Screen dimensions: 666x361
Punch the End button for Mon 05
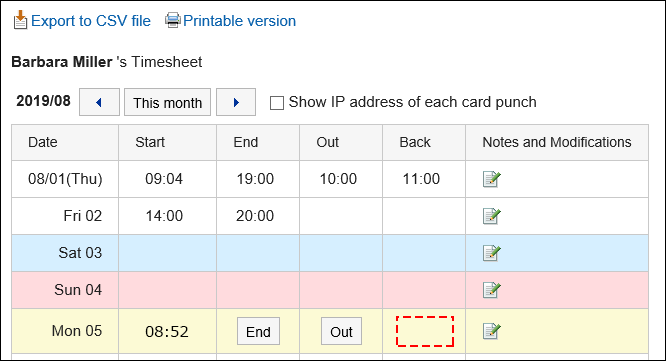coord(258,331)
